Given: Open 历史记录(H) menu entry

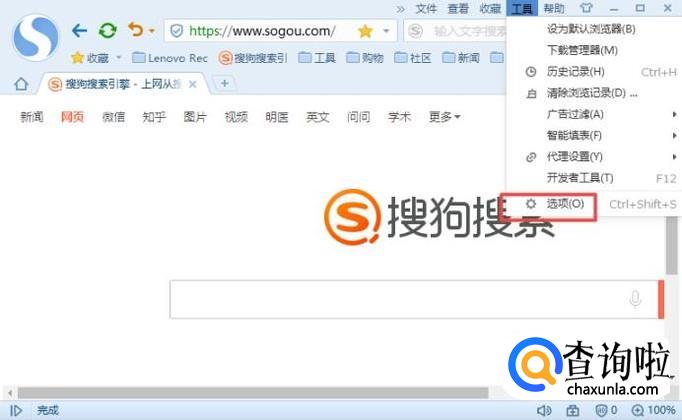Looking at the screenshot, I should (594, 72).
